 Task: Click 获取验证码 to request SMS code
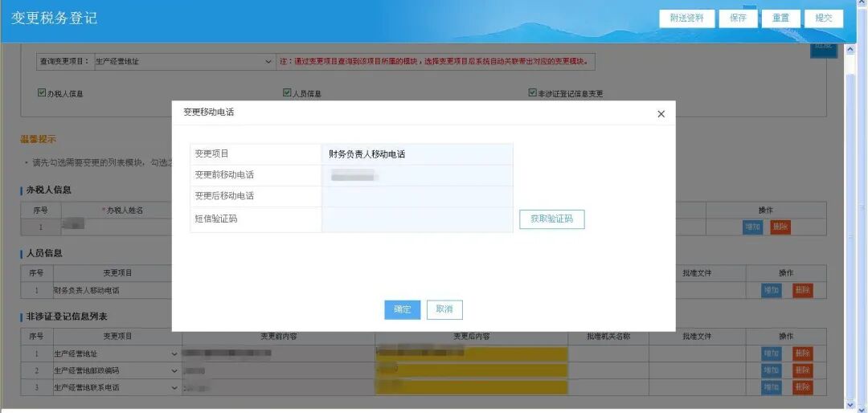pyautogui.click(x=552, y=219)
